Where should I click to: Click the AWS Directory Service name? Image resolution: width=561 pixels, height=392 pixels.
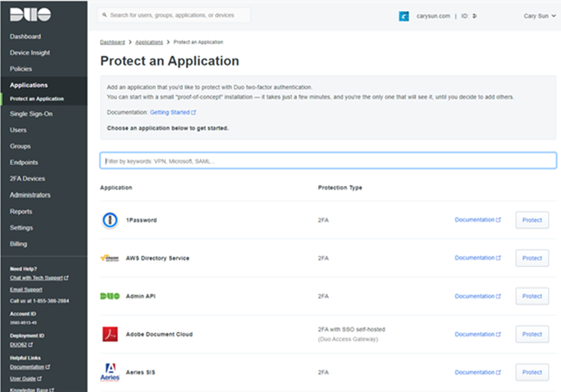(x=157, y=258)
